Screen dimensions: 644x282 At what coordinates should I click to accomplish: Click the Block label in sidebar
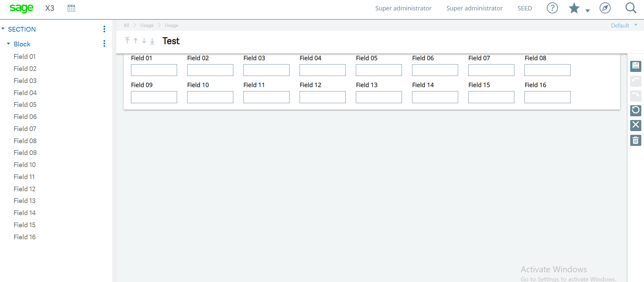(22, 44)
